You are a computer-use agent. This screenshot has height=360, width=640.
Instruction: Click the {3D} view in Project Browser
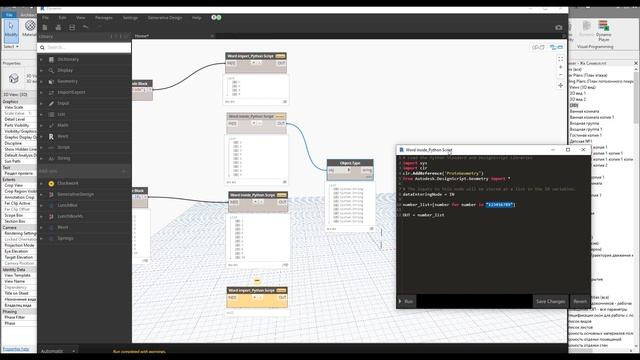point(574,105)
